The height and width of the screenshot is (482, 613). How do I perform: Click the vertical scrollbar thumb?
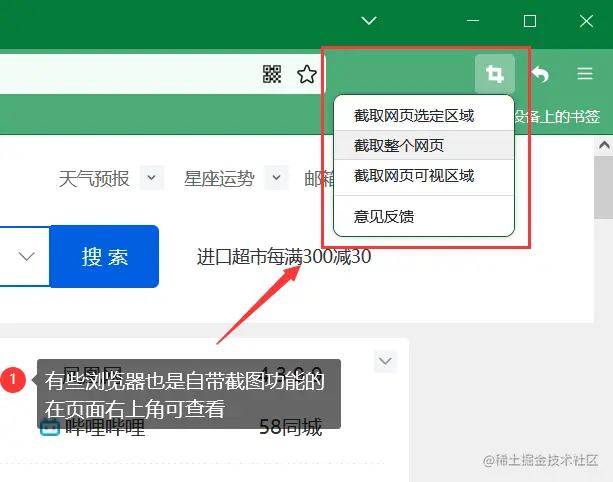point(604,188)
